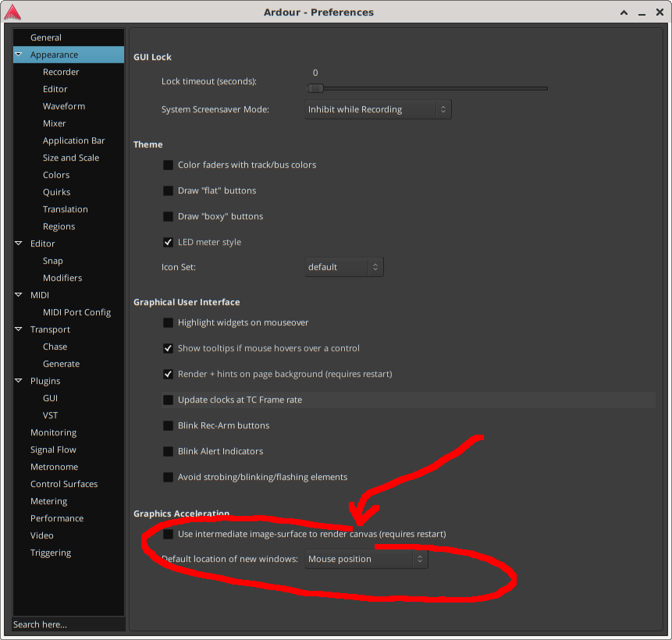
Task: Open Default location of new windows dropdown
Action: click(x=366, y=559)
